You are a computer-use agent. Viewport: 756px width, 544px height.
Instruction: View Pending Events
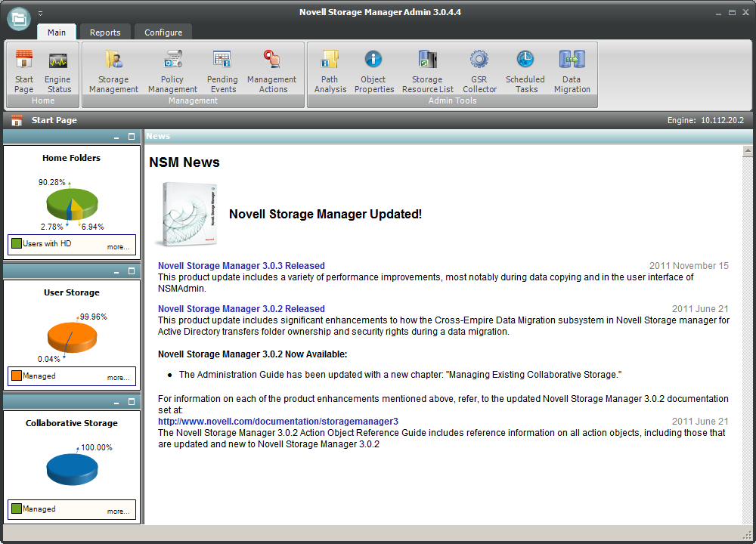pyautogui.click(x=222, y=71)
